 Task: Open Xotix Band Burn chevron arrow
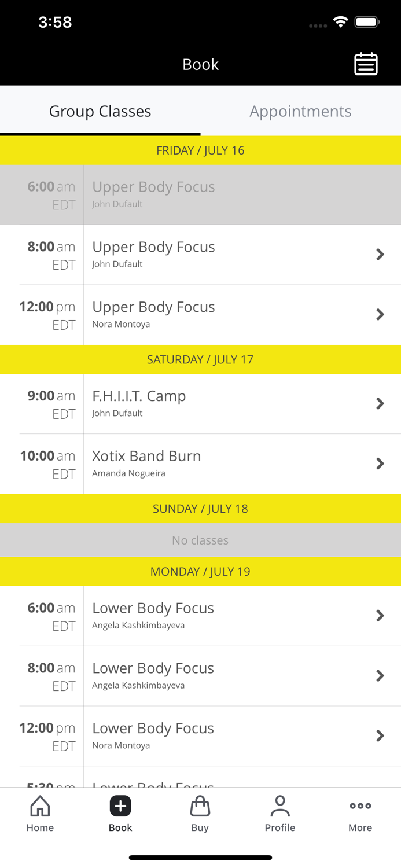coord(380,464)
